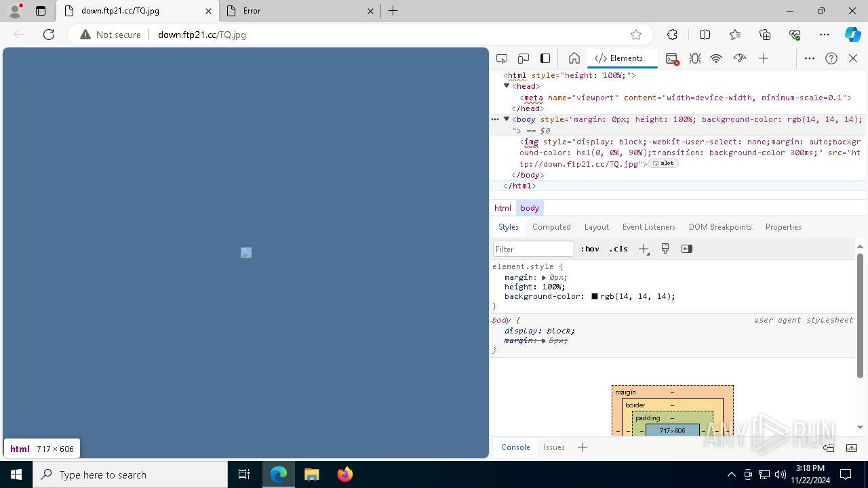Open the Sources debugger bug icon
This screenshot has height=488, width=868.
695,58
